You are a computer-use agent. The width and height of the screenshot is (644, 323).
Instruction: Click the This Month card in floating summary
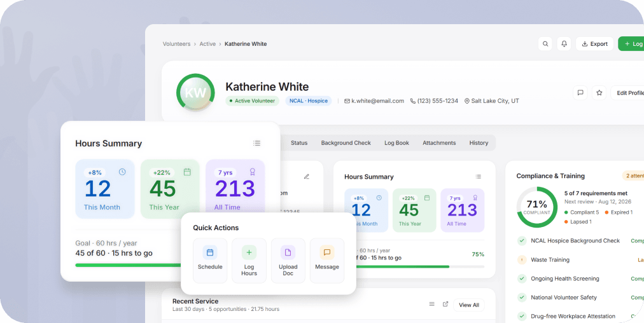pyautogui.click(x=105, y=189)
